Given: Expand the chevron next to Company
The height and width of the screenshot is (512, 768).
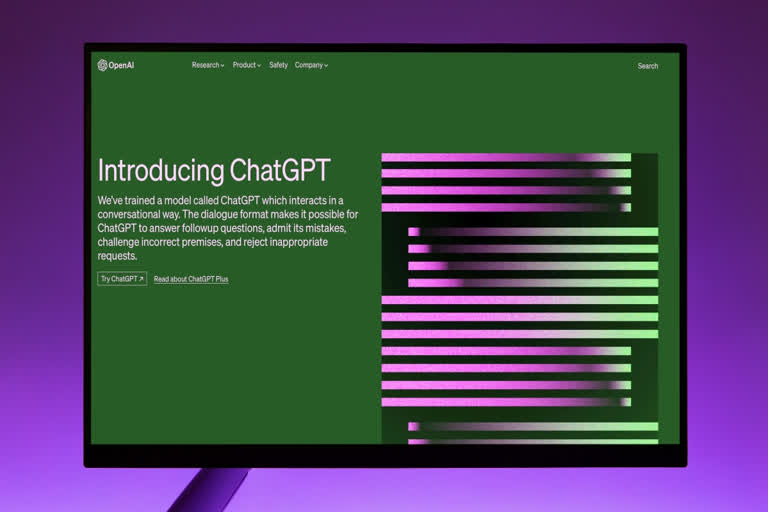Looking at the screenshot, I should (x=326, y=66).
